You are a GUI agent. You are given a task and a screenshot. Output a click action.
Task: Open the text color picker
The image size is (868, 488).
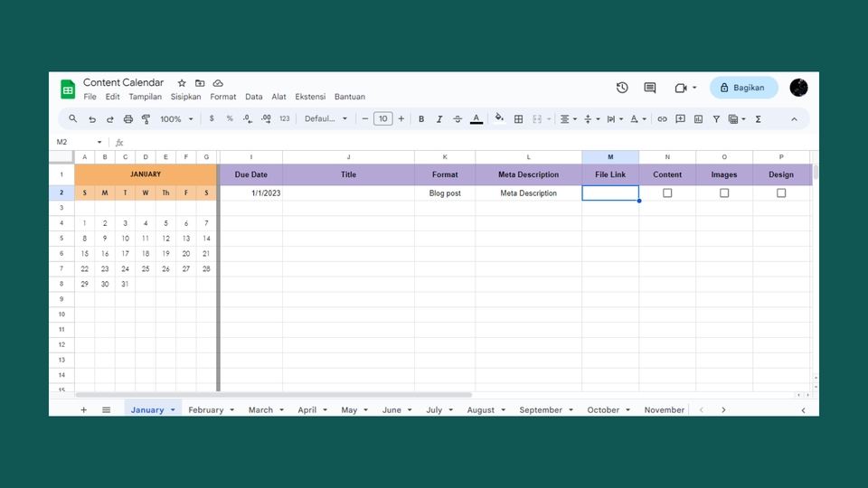tap(476, 119)
